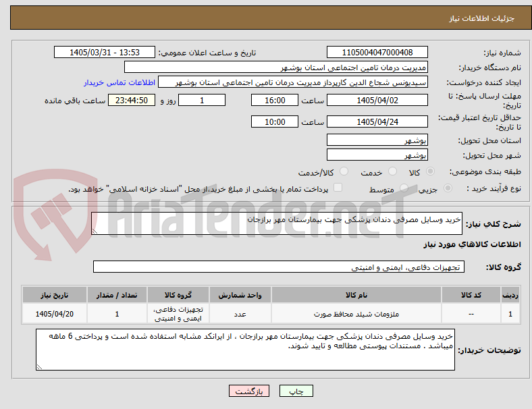Viewport: 532px width, 409px height.
Task: Click the شماره نیاز field 1105004047000408
Action: pyautogui.click(x=377, y=52)
